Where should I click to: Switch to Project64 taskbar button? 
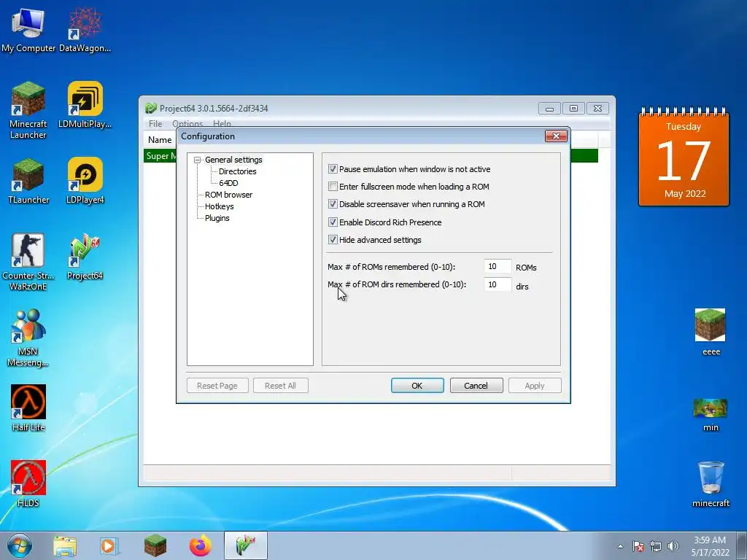pos(245,545)
